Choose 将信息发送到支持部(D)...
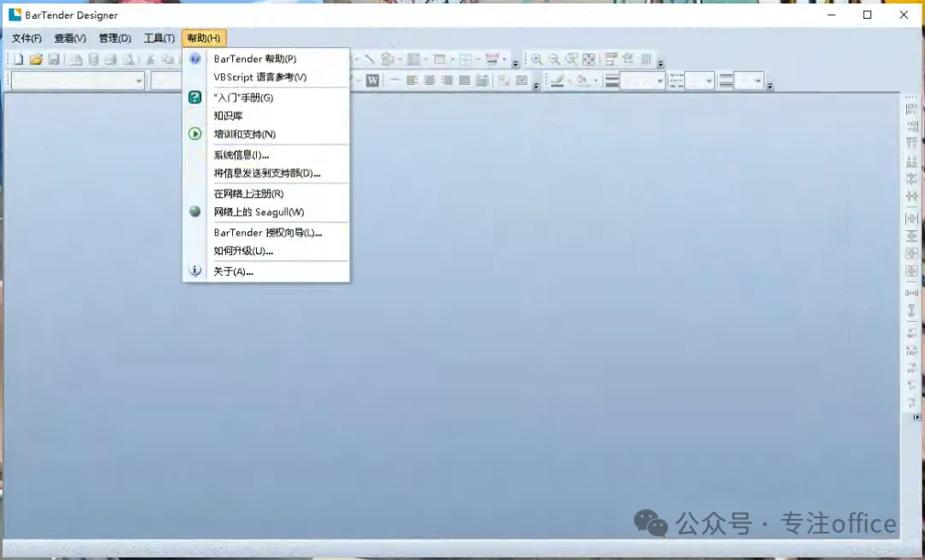Image resolution: width=925 pixels, height=560 pixels. click(x=266, y=173)
